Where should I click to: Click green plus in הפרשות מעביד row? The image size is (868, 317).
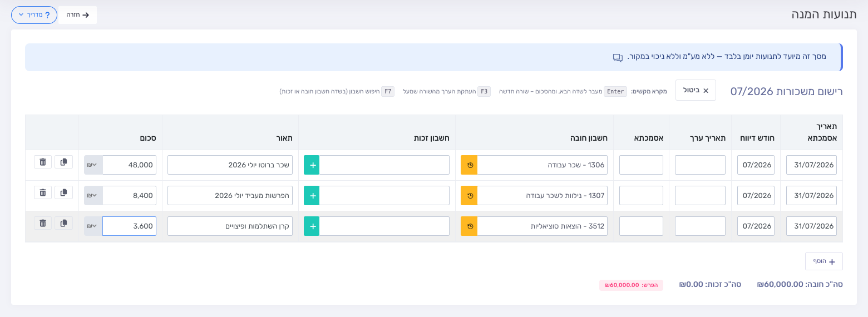pyautogui.click(x=312, y=196)
